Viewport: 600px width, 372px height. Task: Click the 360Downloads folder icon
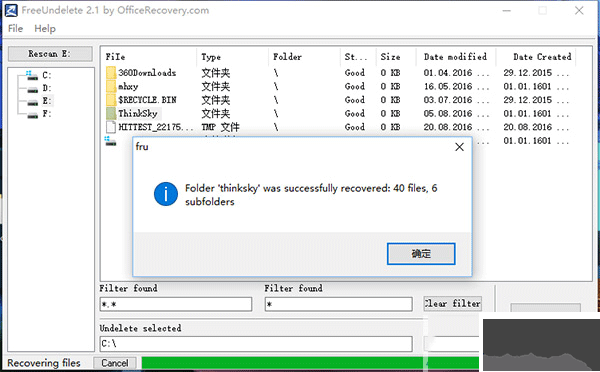[111, 73]
